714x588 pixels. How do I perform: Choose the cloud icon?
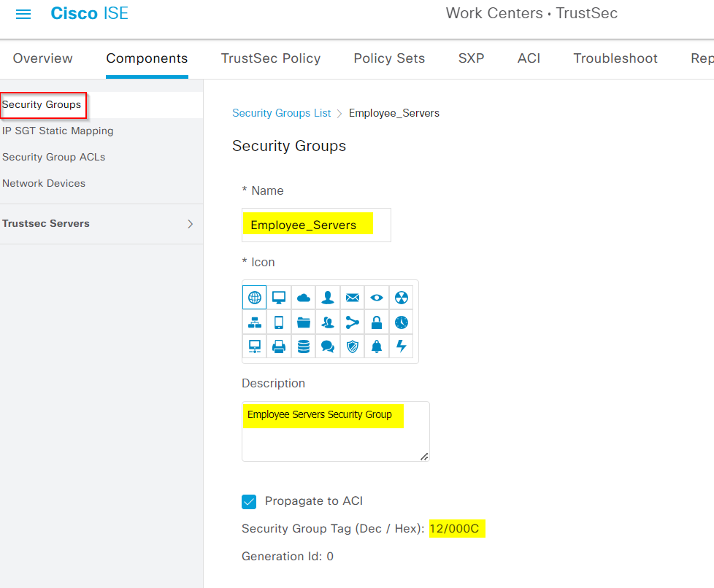(303, 298)
